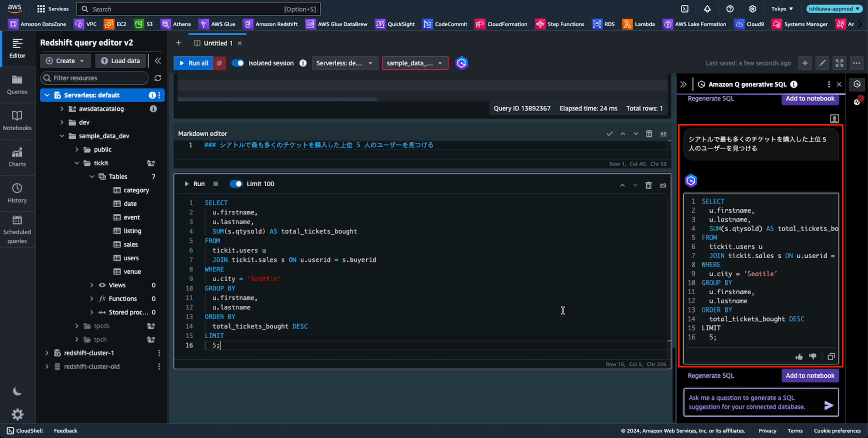Collapse the sample_data_dev database

pos(62,136)
